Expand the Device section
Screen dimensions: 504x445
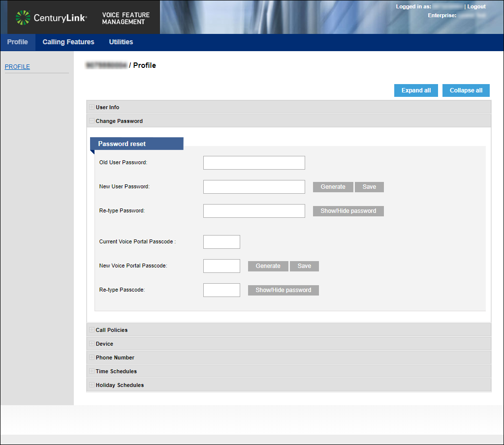pos(288,344)
